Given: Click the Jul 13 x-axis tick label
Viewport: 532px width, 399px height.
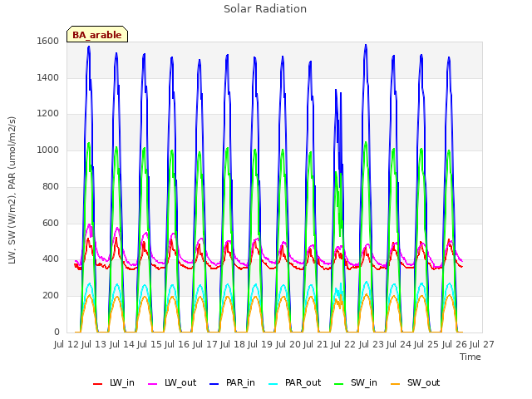Looking at the screenshot, I should coord(94,344).
